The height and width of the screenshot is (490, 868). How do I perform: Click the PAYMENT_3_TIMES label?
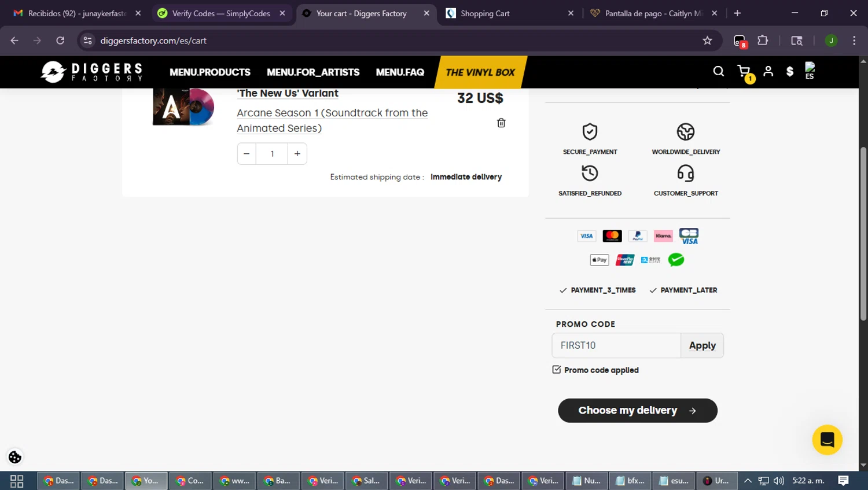[603, 290]
